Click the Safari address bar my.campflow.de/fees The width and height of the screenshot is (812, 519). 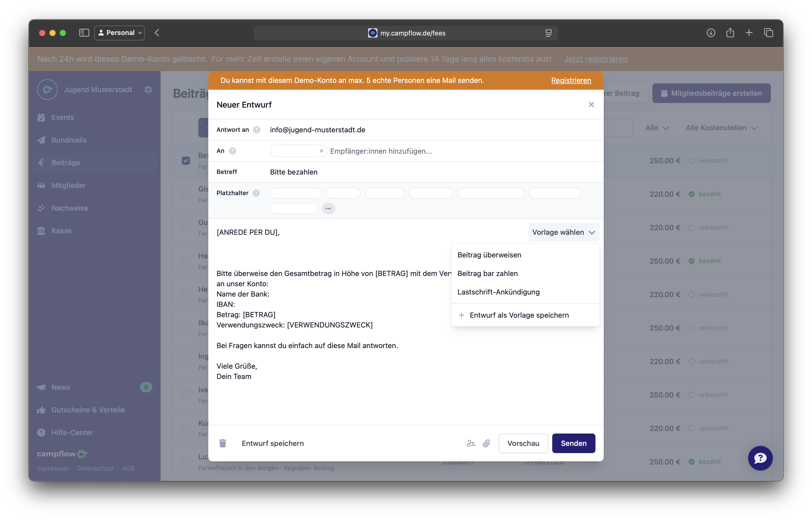(x=406, y=33)
